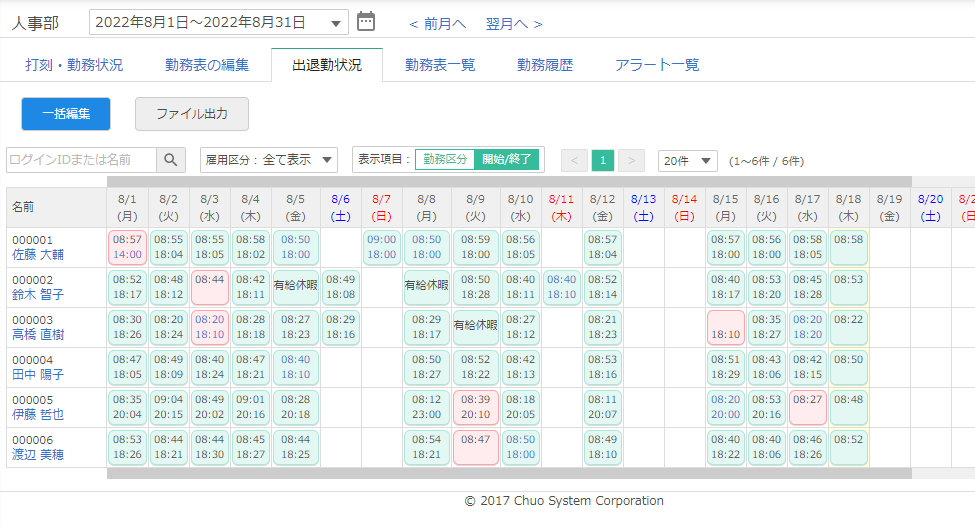Toggle display to 勤務区分

click(445, 160)
